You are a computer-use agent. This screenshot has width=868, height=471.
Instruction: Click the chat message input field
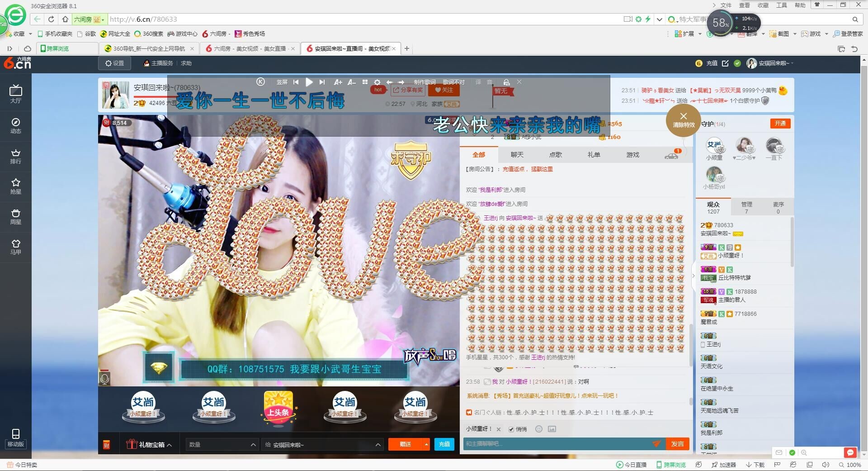coord(557,444)
